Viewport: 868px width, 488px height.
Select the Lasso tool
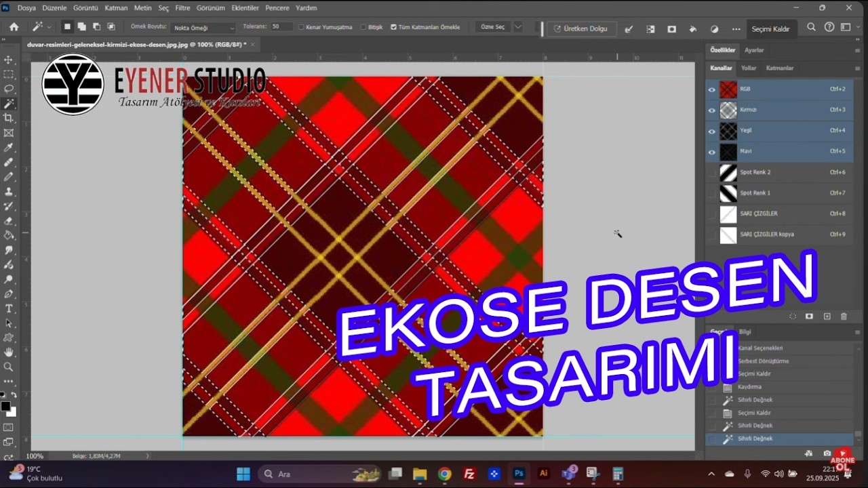(x=9, y=89)
